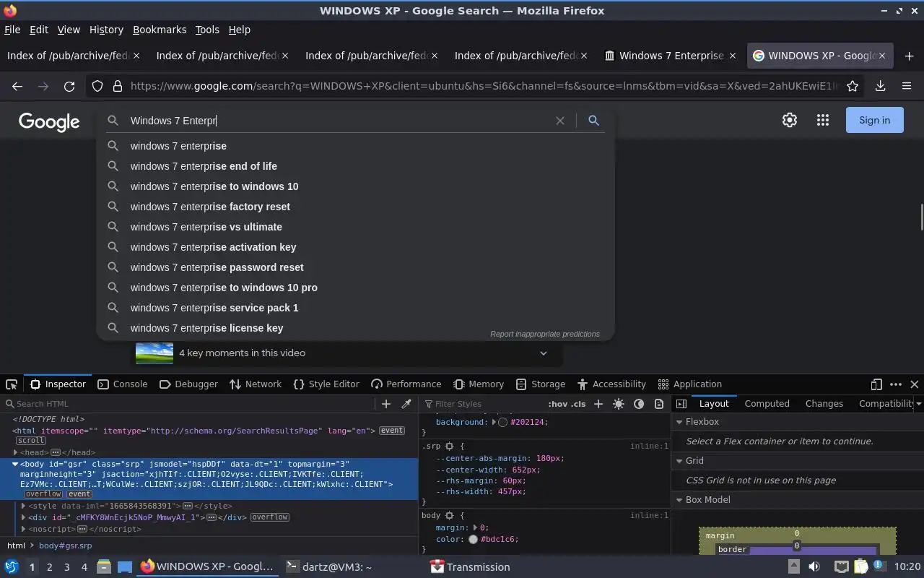The image size is (924, 578).
Task: Expand the style data-iml node
Action: (24, 506)
